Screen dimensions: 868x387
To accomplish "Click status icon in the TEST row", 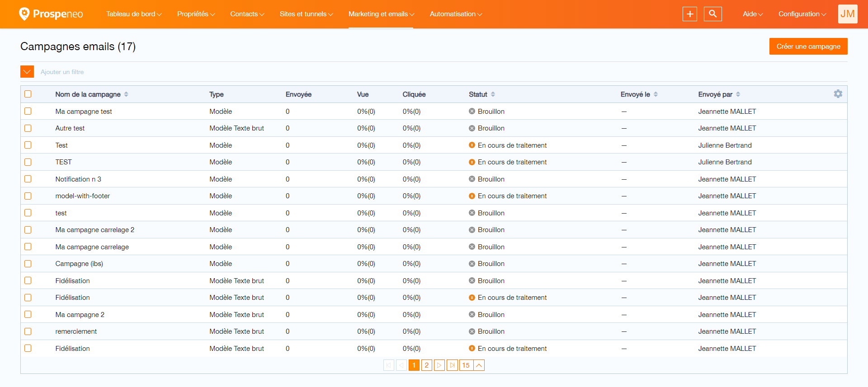I will (x=472, y=162).
